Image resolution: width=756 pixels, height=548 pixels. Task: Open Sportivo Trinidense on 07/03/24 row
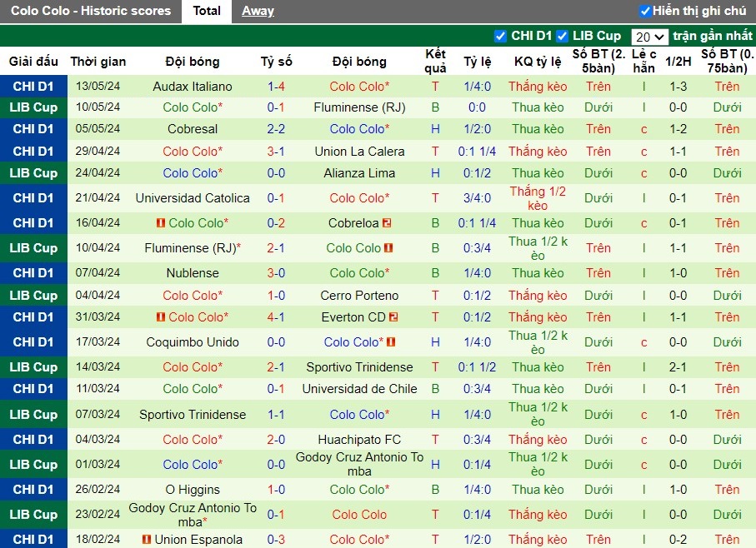click(x=193, y=415)
